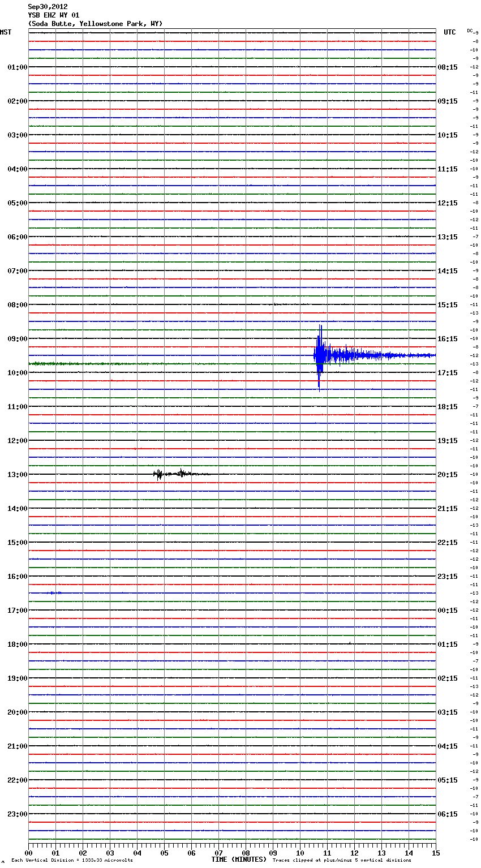
Task: Click the 23:15 UTC time label
Action: pyautogui.click(x=448, y=577)
